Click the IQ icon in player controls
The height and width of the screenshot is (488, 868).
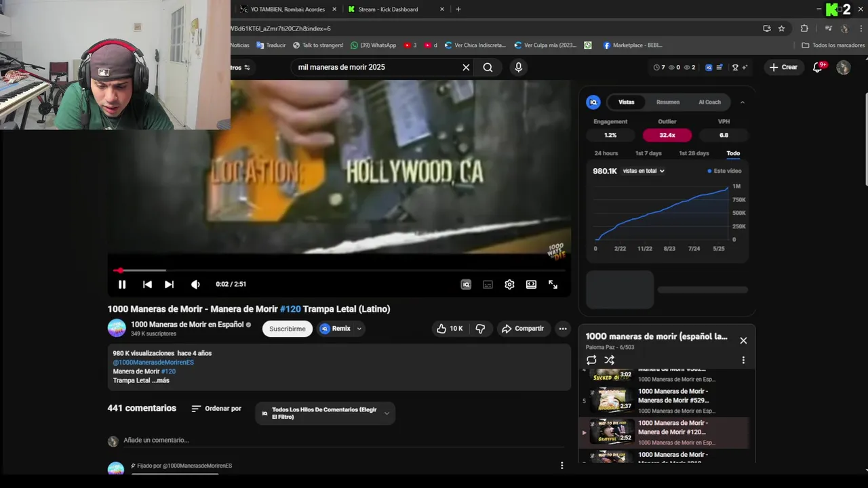click(466, 285)
